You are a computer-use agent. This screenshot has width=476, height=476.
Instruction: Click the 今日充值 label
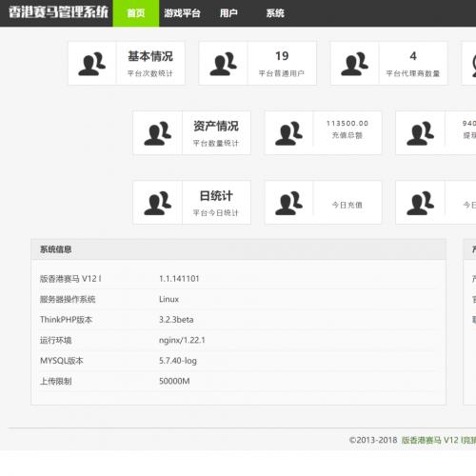(347, 205)
